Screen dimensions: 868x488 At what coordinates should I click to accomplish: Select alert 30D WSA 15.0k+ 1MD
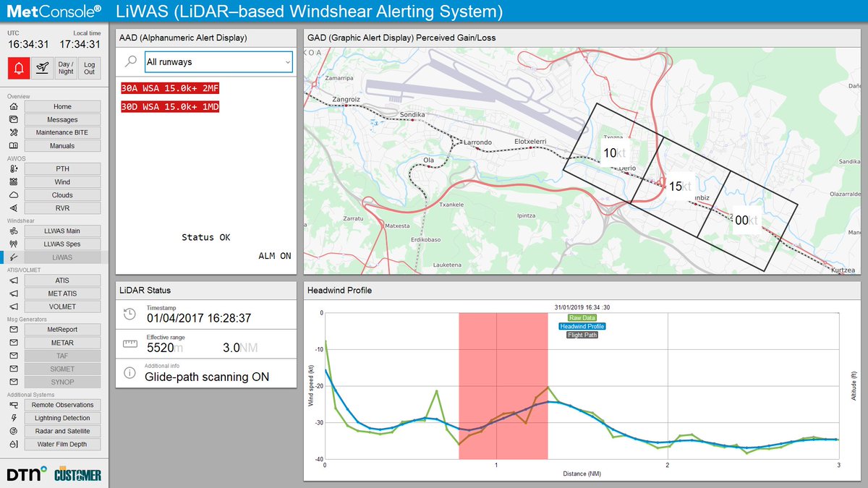coord(170,107)
